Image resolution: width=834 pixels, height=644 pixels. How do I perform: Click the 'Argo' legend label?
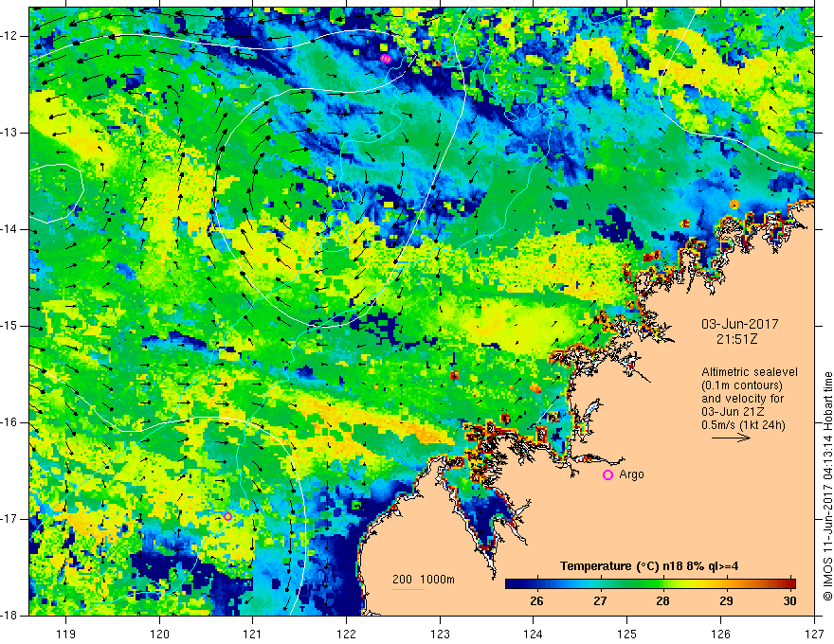click(631, 474)
